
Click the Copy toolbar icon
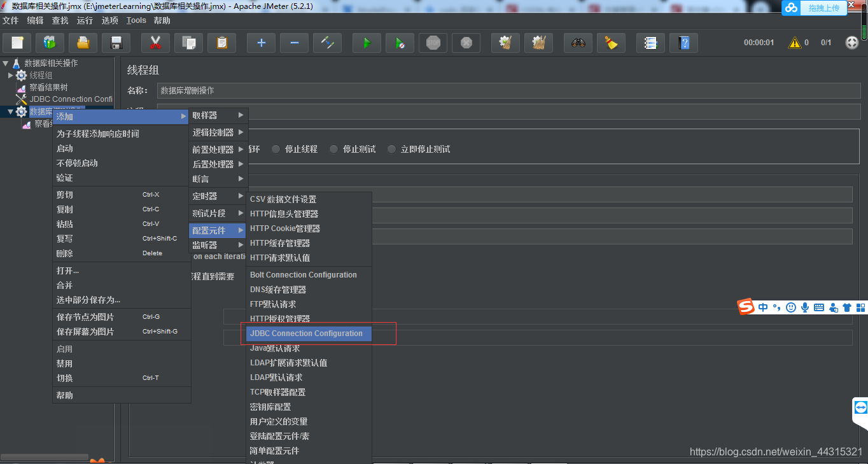188,43
